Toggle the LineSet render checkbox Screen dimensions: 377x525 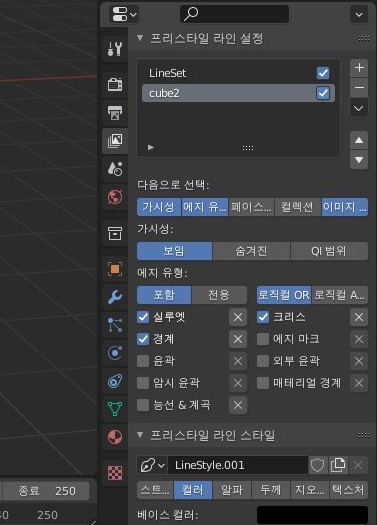click(x=323, y=73)
